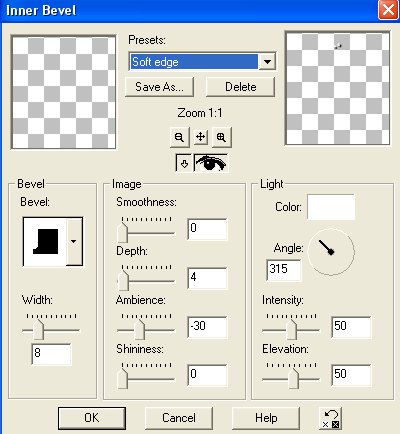Click the light Angle dial
Screen dimensions: 400x434
[x=331, y=252]
